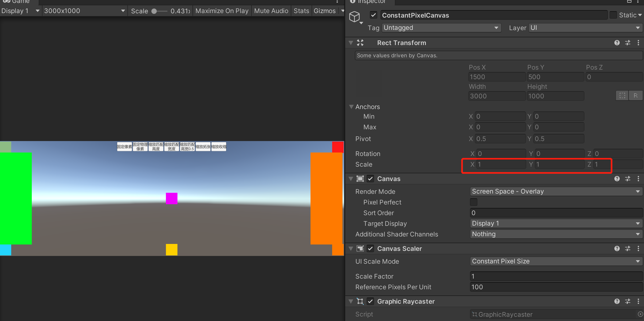Viewport: 644px width, 321px height.
Task: Uncheck the ConstantPixelCanvas active checkbox
Action: tap(374, 15)
